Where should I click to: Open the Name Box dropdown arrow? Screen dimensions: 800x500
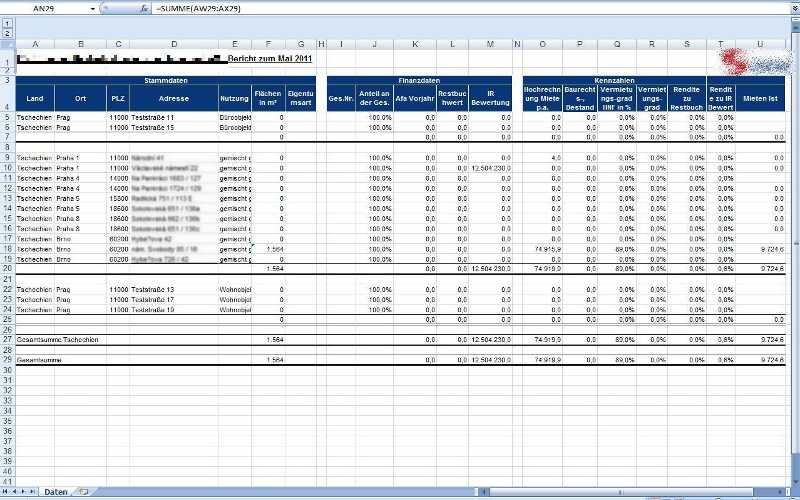tap(93, 9)
